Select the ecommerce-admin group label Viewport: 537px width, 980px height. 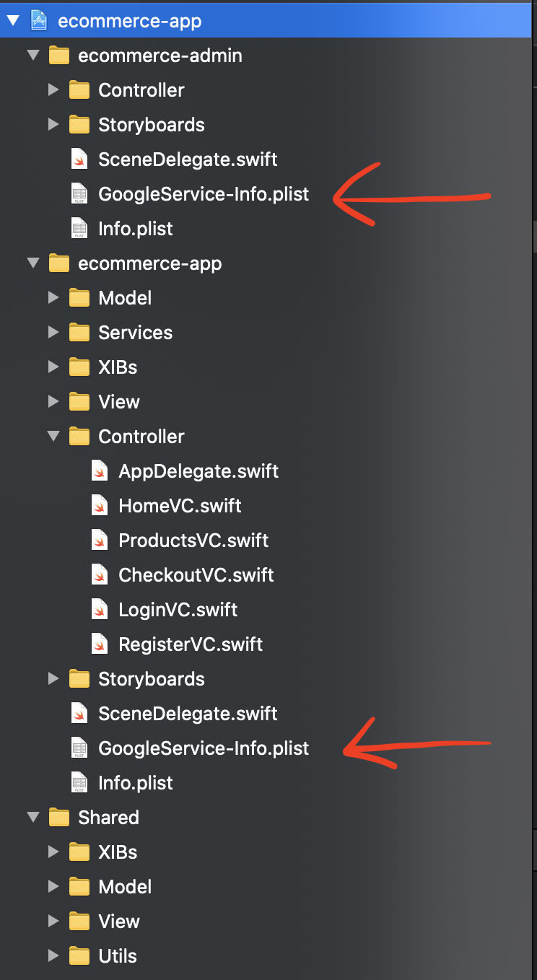click(160, 56)
